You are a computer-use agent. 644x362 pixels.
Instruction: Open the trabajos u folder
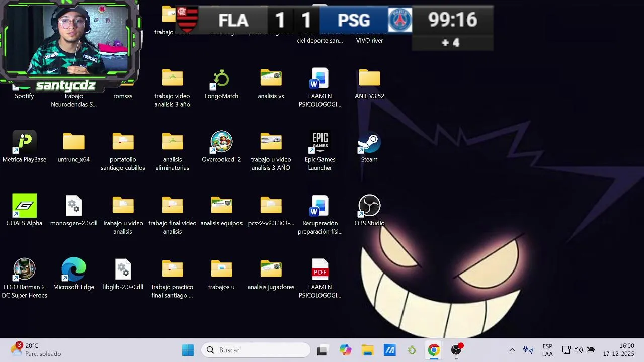click(221, 275)
